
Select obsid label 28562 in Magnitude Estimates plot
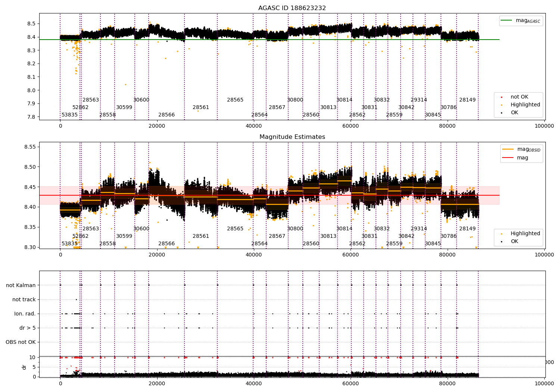click(357, 244)
